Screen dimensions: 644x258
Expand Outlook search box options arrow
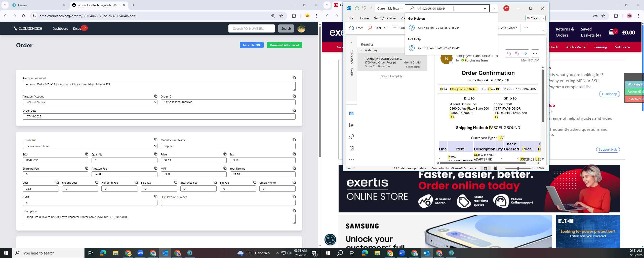point(485,8)
